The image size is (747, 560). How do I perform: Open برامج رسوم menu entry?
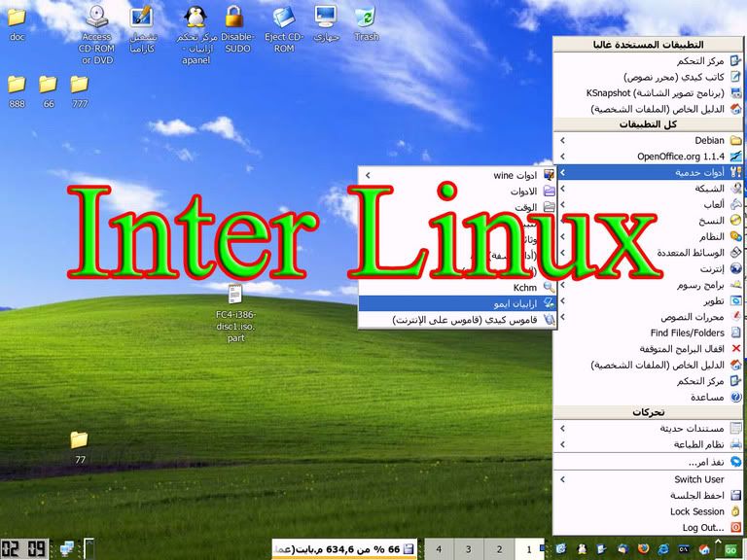click(648, 285)
